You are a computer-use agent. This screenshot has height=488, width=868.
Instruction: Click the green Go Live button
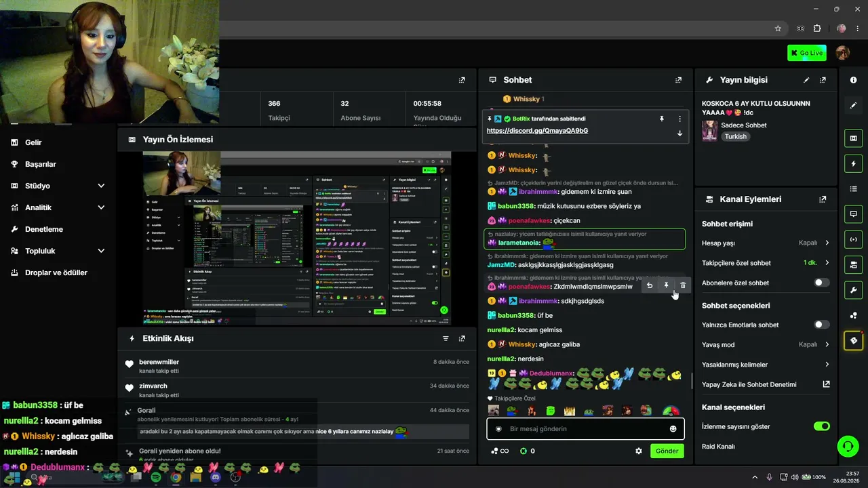(807, 53)
